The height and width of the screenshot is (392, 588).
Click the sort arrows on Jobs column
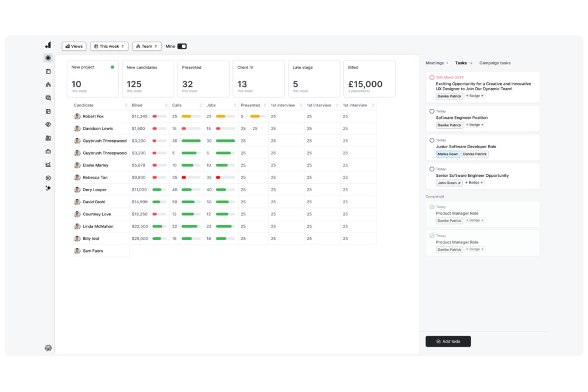pyautogui.click(x=235, y=105)
